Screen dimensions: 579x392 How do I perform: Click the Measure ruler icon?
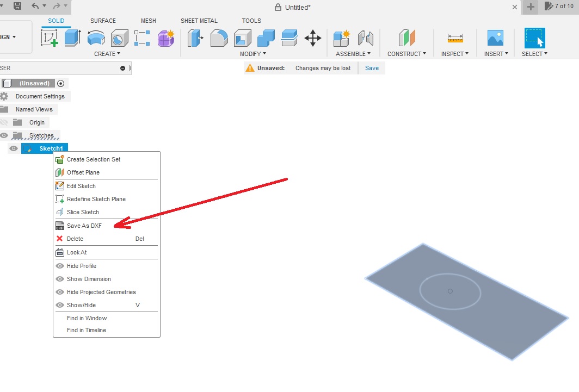(x=455, y=38)
